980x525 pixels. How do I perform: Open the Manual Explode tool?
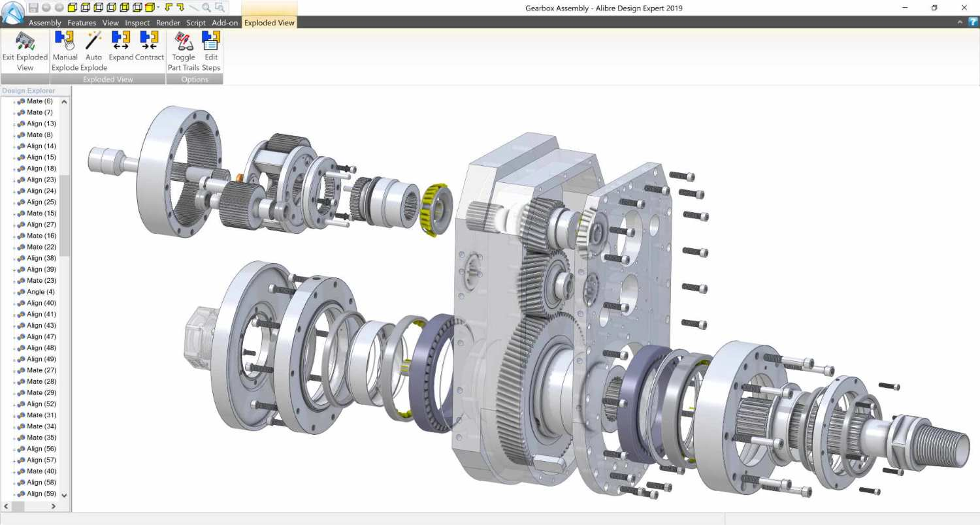point(65,49)
